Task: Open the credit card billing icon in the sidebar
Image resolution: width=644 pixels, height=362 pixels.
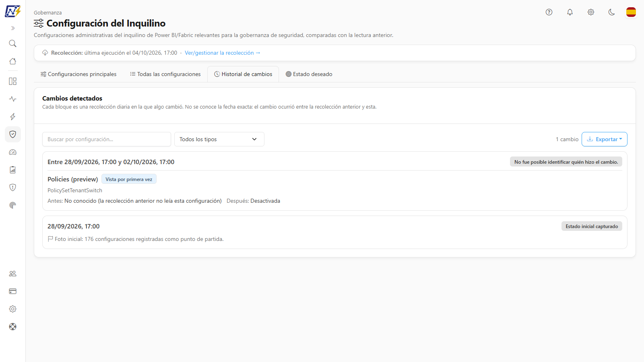Action: [13, 291]
